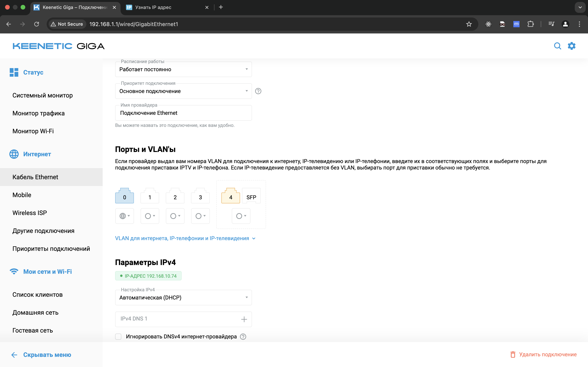The image size is (588, 367).
Task: Open IPv4 configuration DHCP dropdown
Action: pos(183,298)
